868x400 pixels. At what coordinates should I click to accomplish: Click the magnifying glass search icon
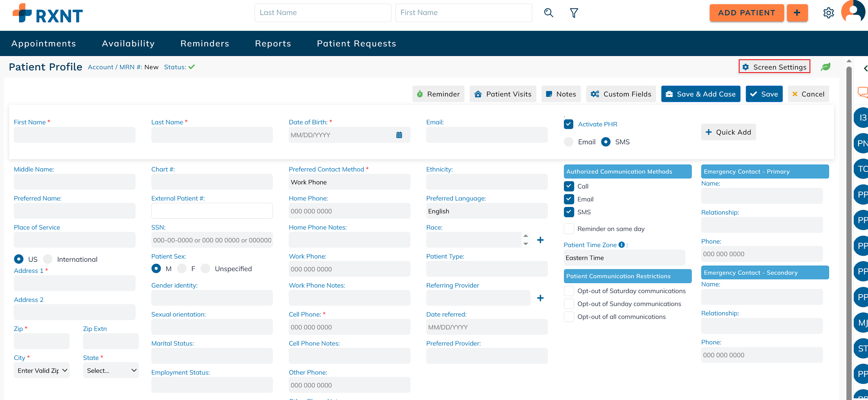[x=549, y=13]
